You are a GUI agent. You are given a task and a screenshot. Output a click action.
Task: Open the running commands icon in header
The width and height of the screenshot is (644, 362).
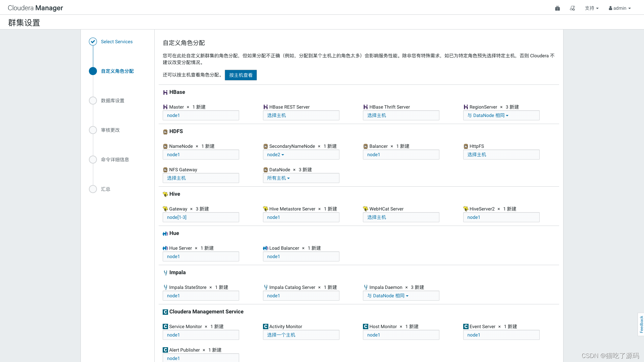pos(572,8)
